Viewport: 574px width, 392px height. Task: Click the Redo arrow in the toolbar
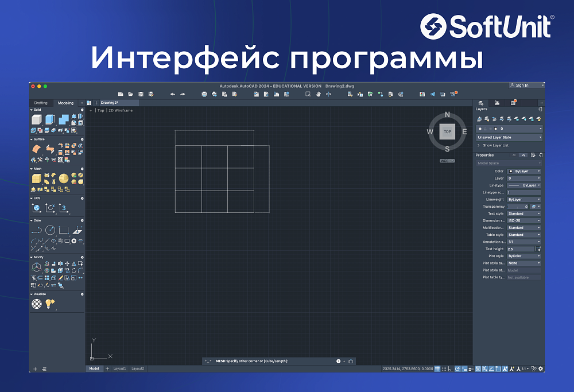pos(183,94)
